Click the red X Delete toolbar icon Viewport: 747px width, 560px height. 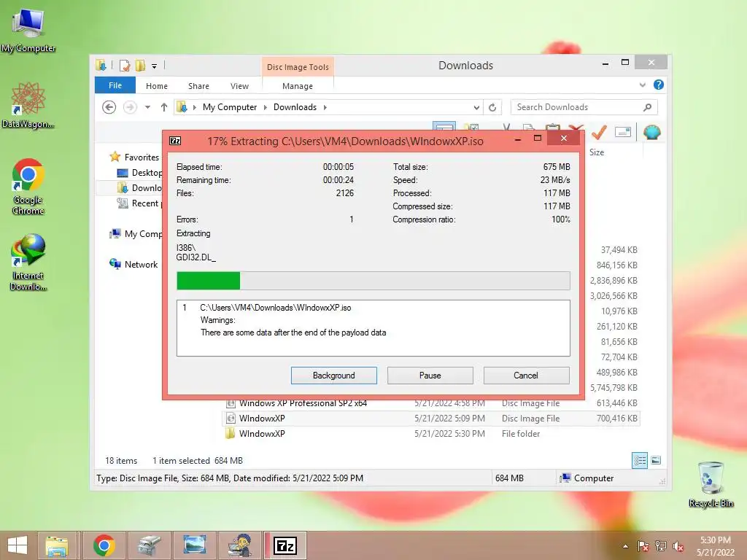(576, 128)
